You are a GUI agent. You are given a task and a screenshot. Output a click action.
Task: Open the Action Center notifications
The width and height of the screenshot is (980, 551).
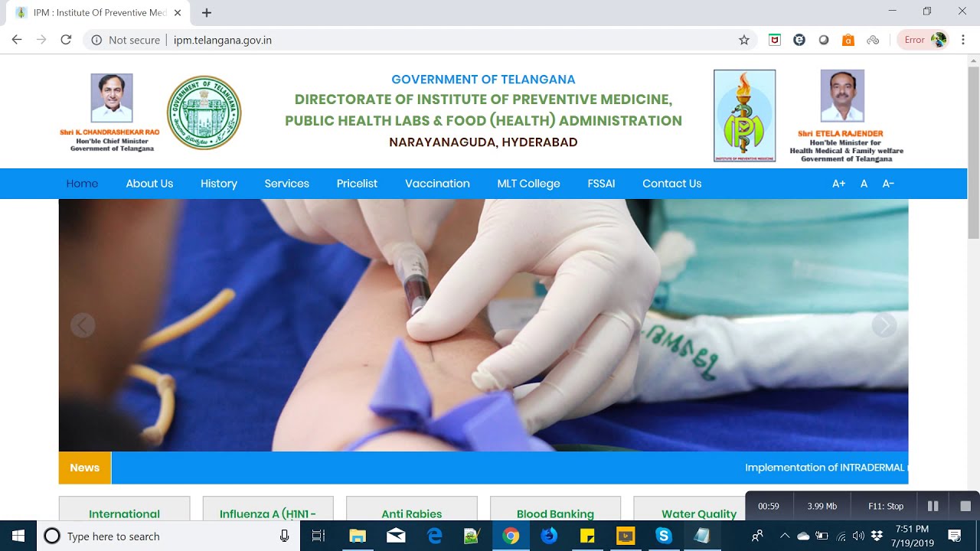click(x=954, y=536)
